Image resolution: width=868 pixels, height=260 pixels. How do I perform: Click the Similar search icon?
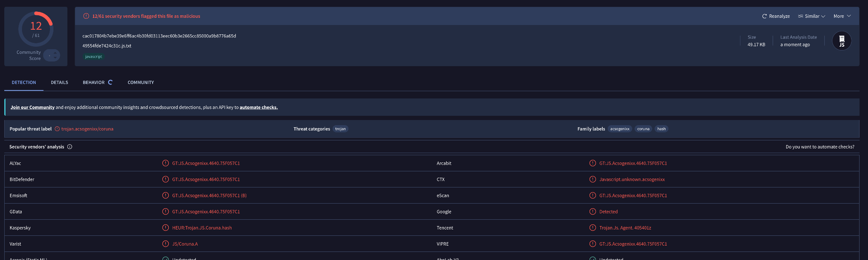point(801,16)
